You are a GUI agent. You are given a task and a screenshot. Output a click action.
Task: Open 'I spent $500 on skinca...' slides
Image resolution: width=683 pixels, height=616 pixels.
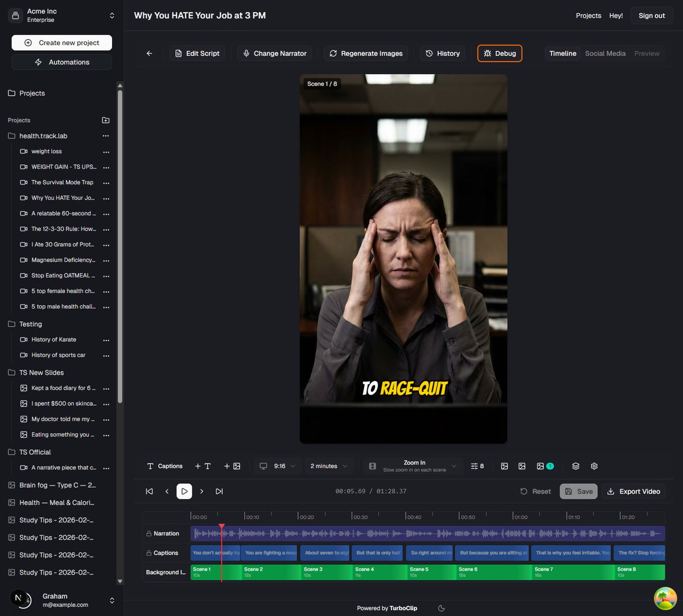58,404
